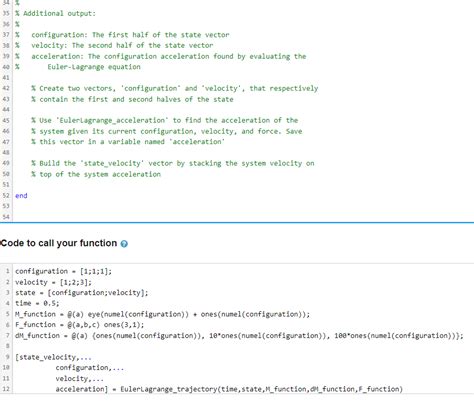Click empty line 44 below state halves comment

243,110
